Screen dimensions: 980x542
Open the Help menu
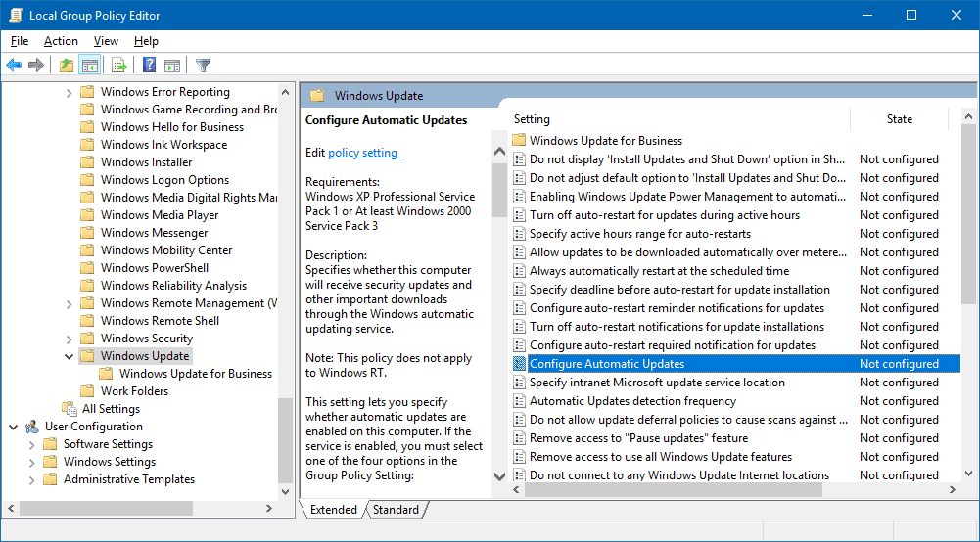[146, 40]
